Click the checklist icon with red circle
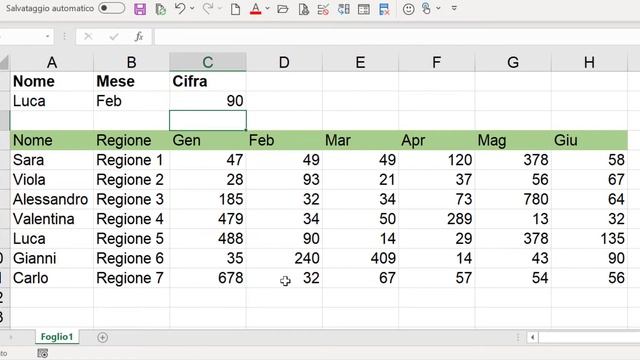The image size is (640, 360). [x=323, y=9]
